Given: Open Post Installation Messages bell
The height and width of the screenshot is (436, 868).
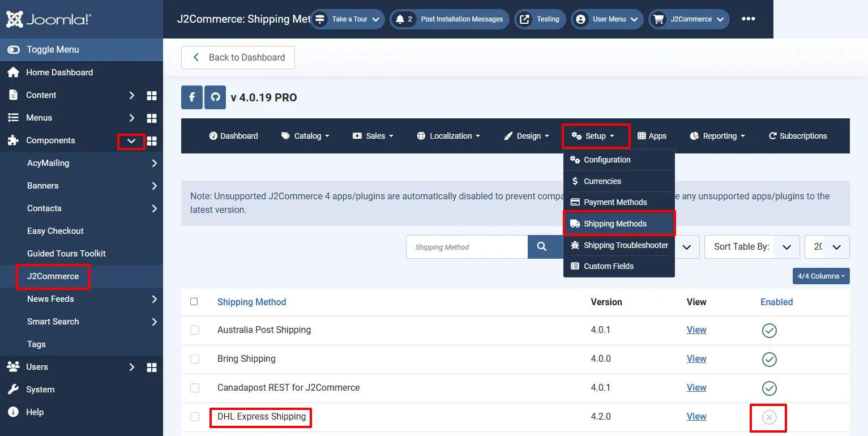Looking at the screenshot, I should (x=450, y=19).
